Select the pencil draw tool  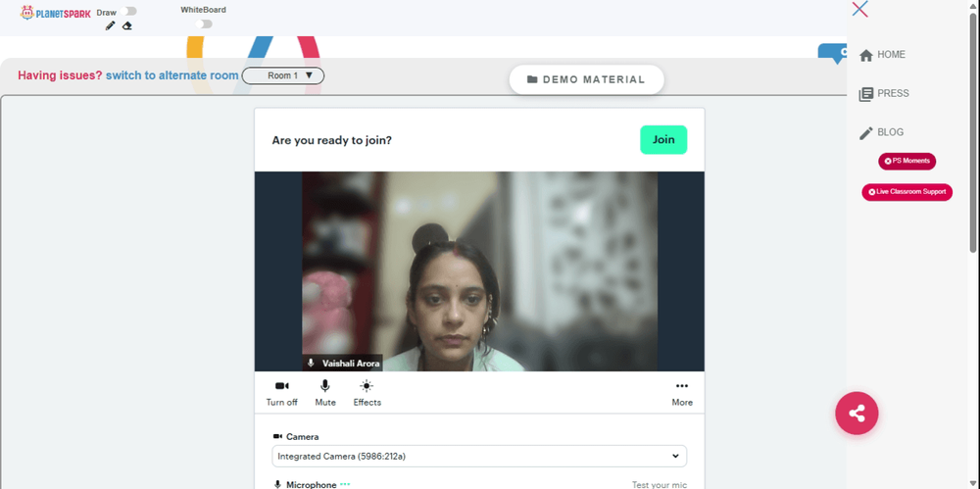[x=110, y=25]
